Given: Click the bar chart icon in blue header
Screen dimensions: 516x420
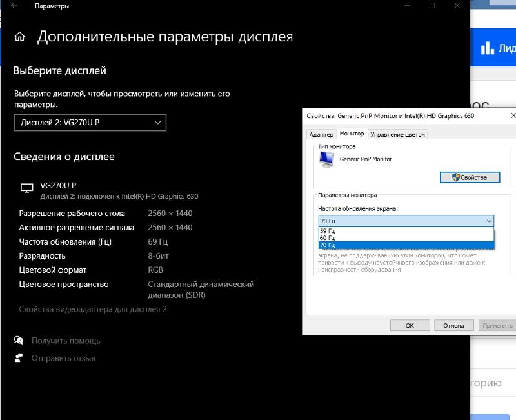Looking at the screenshot, I should click(488, 48).
